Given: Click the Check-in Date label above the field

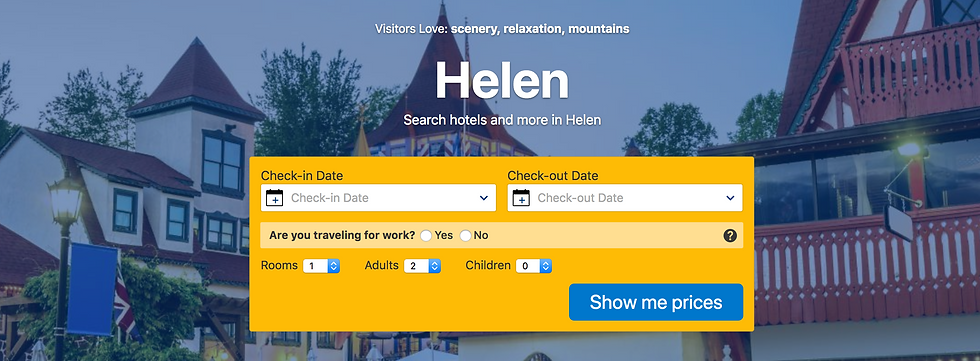Looking at the screenshot, I should (x=302, y=176).
